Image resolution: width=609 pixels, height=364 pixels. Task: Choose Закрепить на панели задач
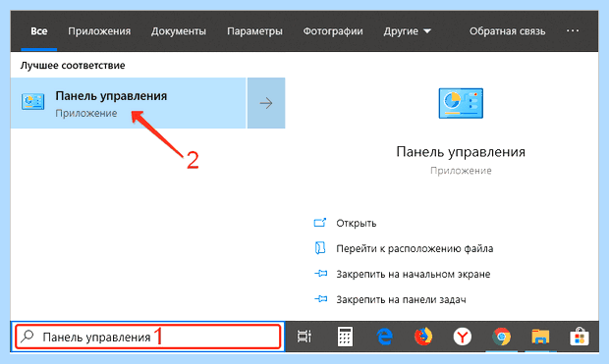[x=401, y=299]
